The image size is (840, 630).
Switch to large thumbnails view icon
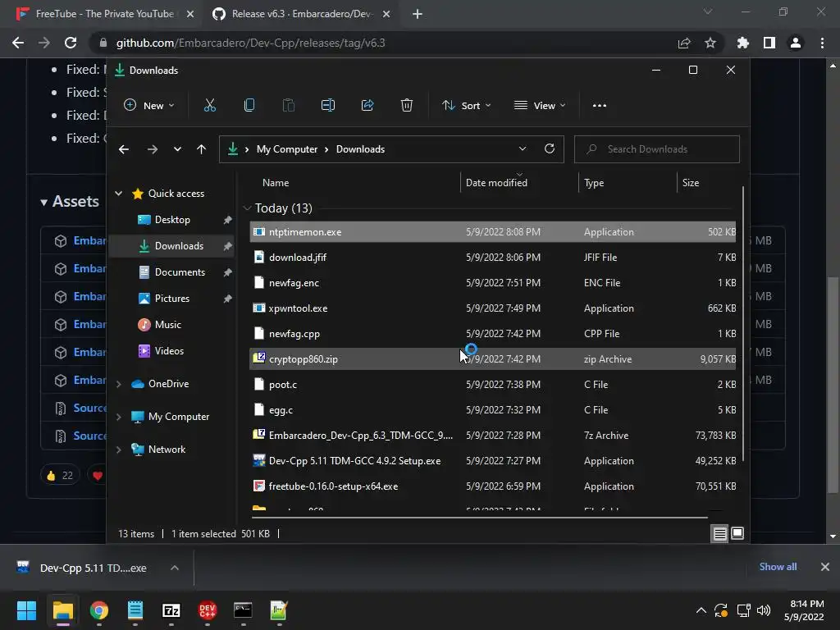[737, 533]
